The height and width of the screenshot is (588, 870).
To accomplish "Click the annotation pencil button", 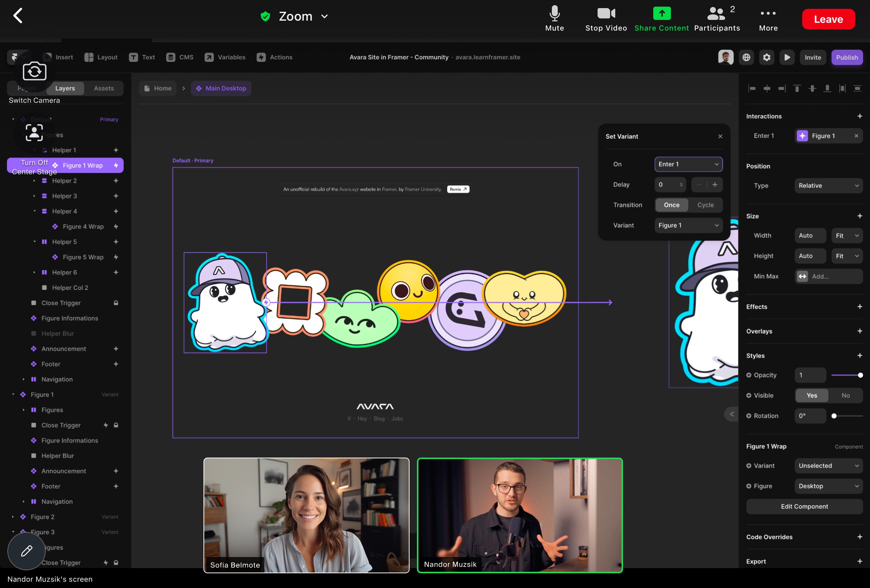I will point(26,550).
